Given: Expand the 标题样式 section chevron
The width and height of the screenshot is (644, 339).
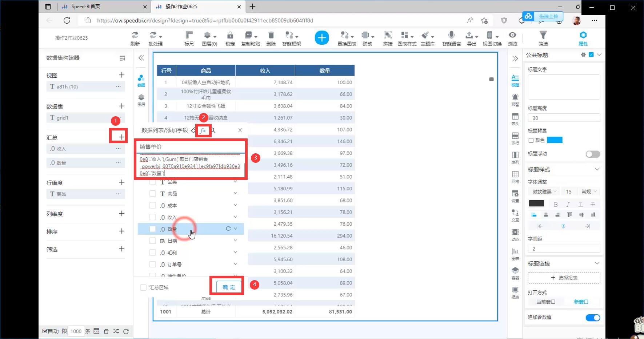Looking at the screenshot, I should tap(597, 169).
